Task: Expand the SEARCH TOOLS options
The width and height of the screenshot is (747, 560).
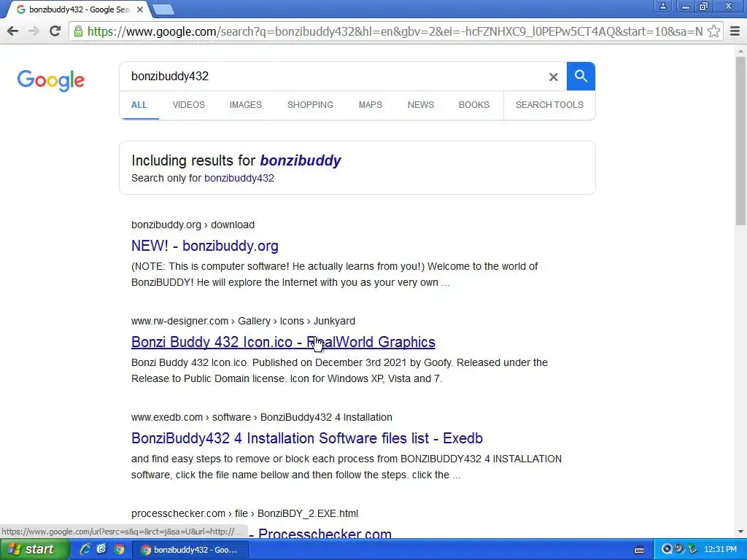Action: pos(549,105)
